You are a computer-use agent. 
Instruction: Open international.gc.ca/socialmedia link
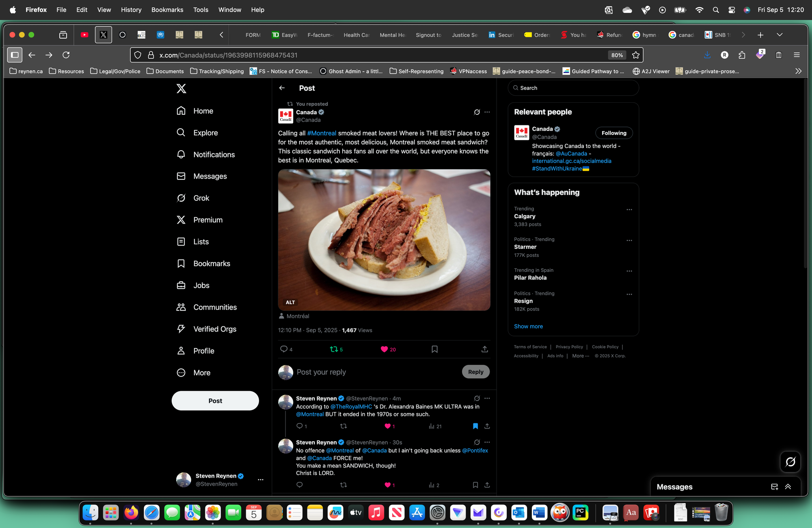(572, 161)
